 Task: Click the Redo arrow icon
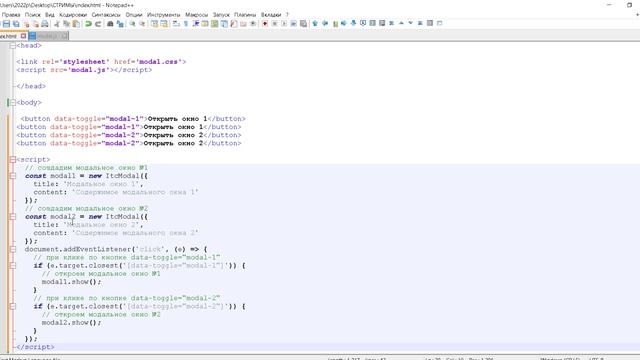click(x=98, y=24)
